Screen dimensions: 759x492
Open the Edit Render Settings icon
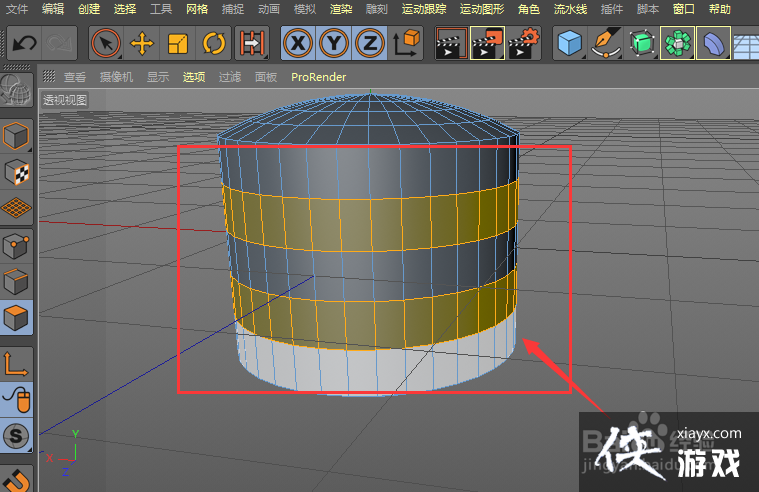(523, 43)
